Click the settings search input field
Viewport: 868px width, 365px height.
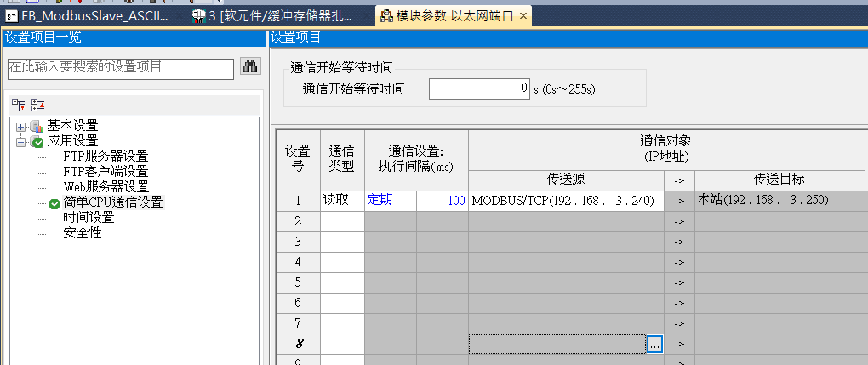pyautogui.click(x=119, y=68)
